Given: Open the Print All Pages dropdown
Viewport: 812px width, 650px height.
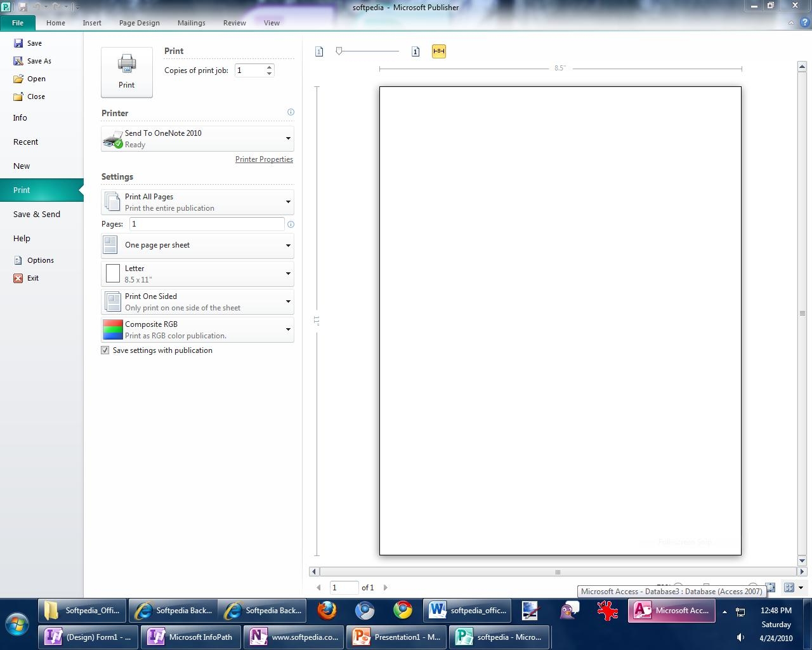Looking at the screenshot, I should pyautogui.click(x=288, y=202).
